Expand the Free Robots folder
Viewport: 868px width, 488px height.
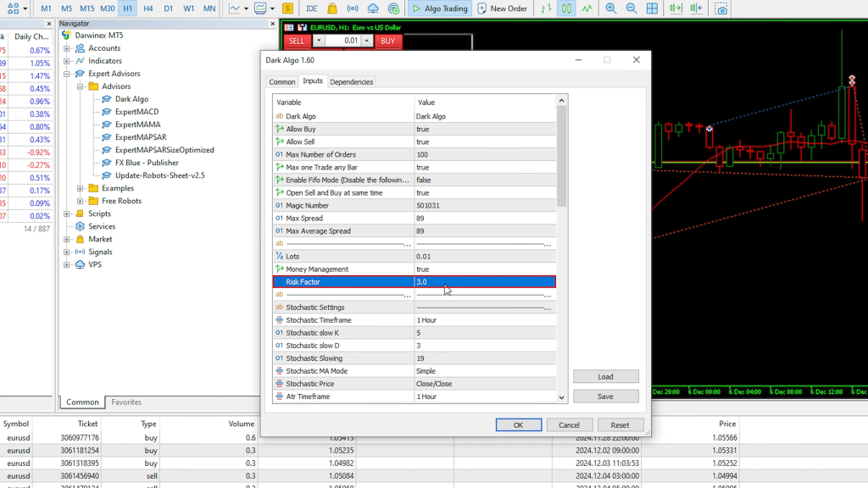[x=81, y=201]
